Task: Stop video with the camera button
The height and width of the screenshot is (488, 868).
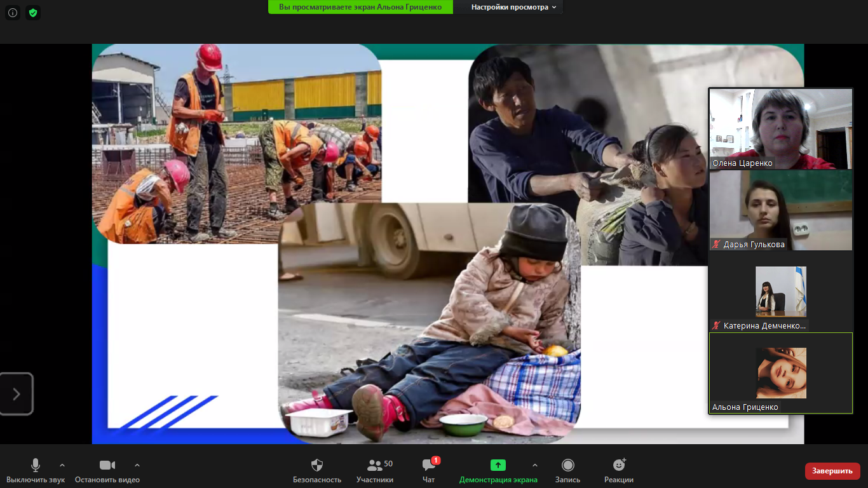Action: point(107,471)
